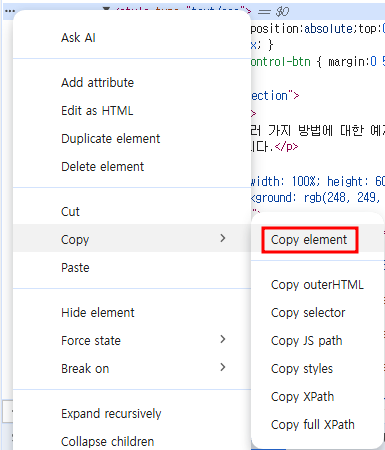Expand the Copy submenu chevron arrow

tap(223, 238)
